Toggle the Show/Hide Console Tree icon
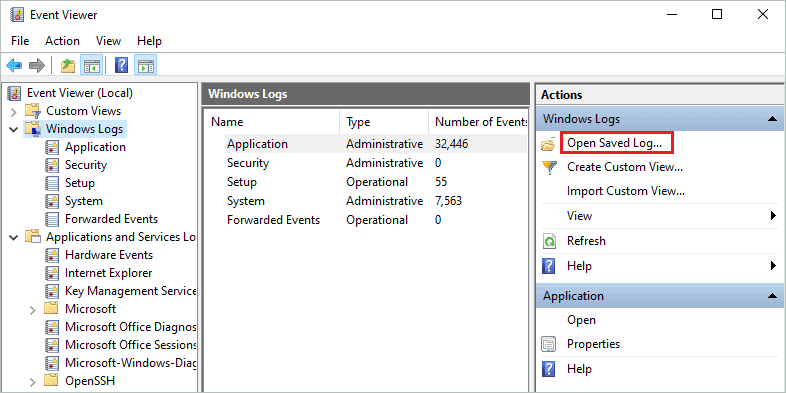The width and height of the screenshot is (786, 393). pos(92,65)
